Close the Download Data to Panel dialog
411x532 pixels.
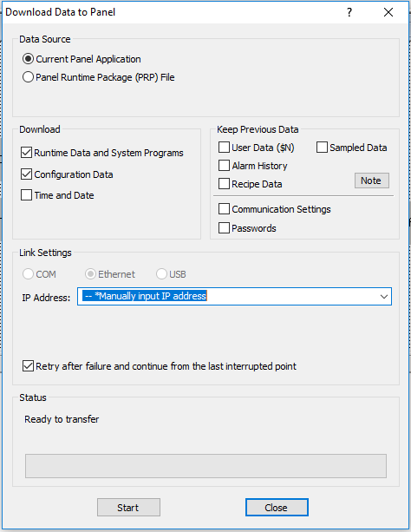click(388, 12)
